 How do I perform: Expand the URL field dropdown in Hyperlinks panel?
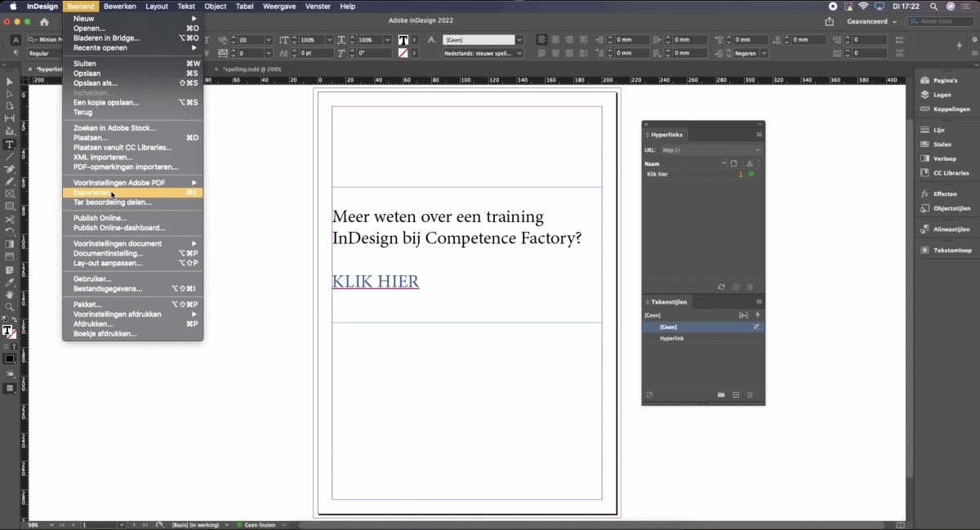tap(755, 149)
